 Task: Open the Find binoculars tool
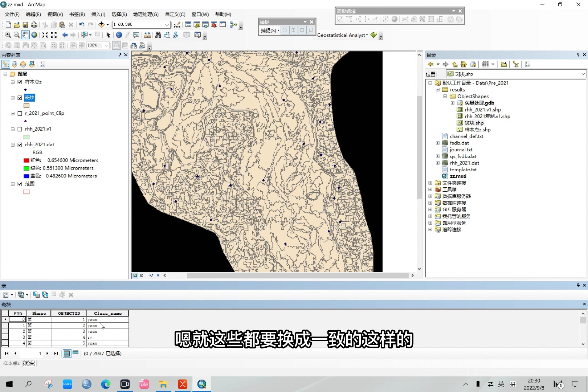click(x=158, y=35)
